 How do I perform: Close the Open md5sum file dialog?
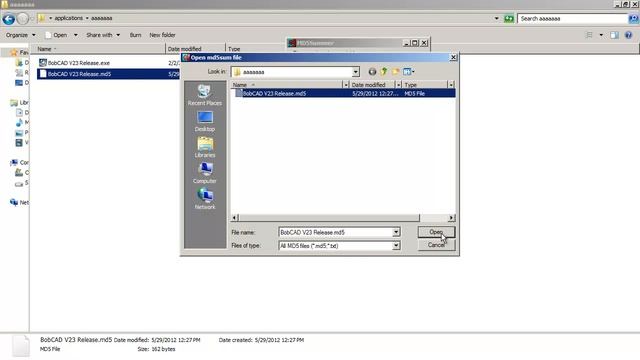453,58
